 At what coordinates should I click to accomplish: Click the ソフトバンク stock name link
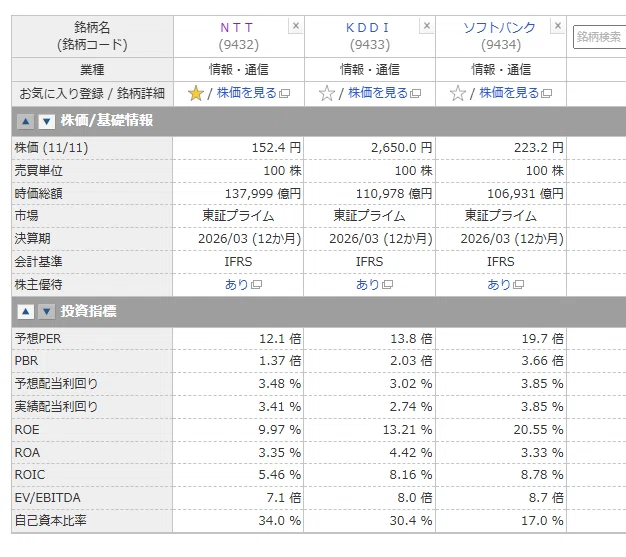[499, 28]
